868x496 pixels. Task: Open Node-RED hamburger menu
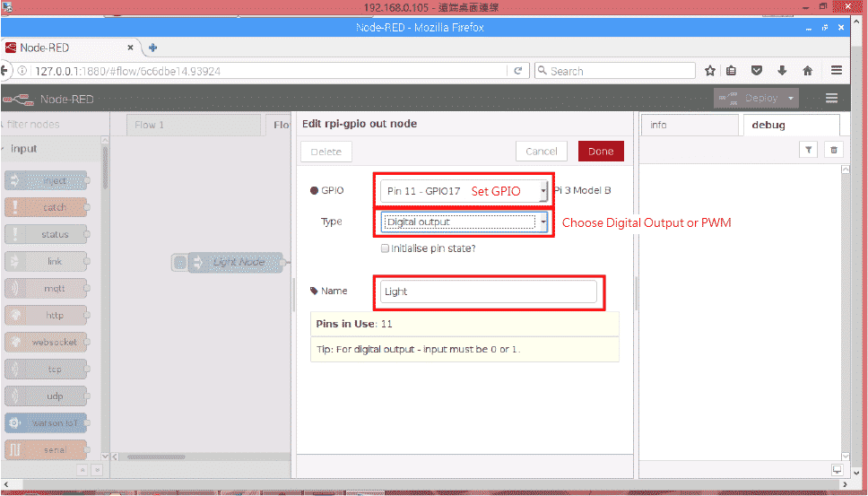831,98
